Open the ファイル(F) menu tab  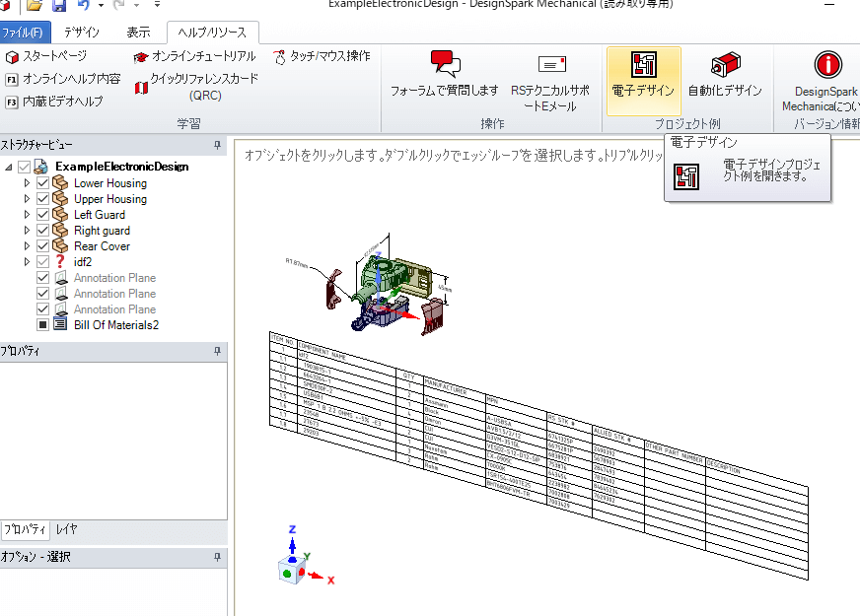pyautogui.click(x=25, y=33)
